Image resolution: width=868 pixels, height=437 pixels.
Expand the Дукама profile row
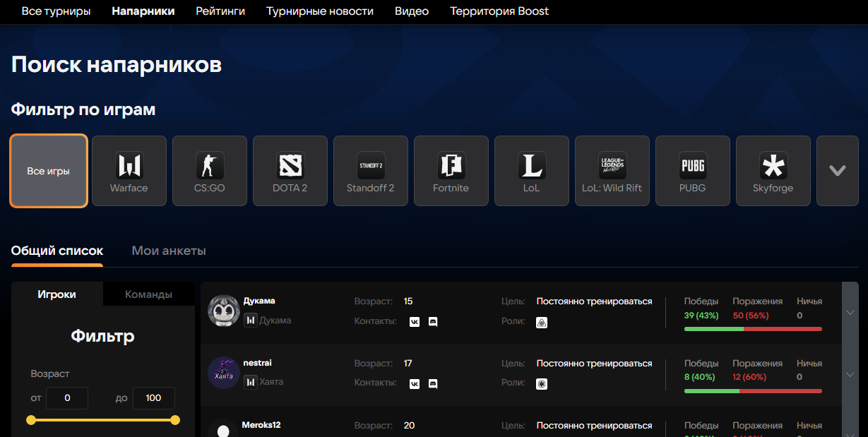850,313
